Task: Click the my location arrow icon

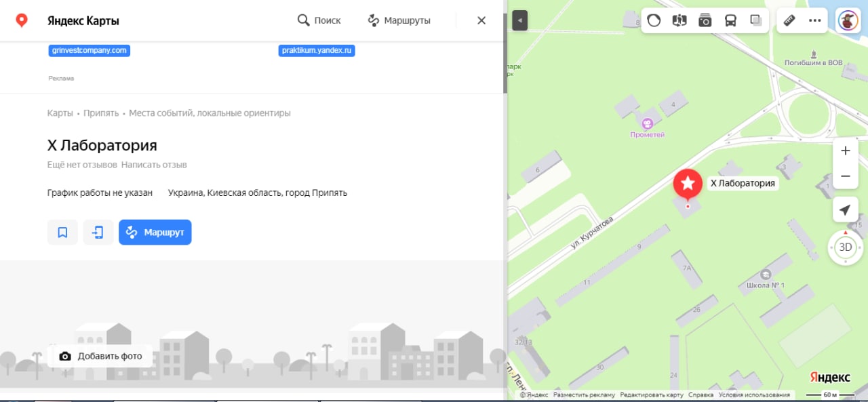Action: (x=845, y=210)
